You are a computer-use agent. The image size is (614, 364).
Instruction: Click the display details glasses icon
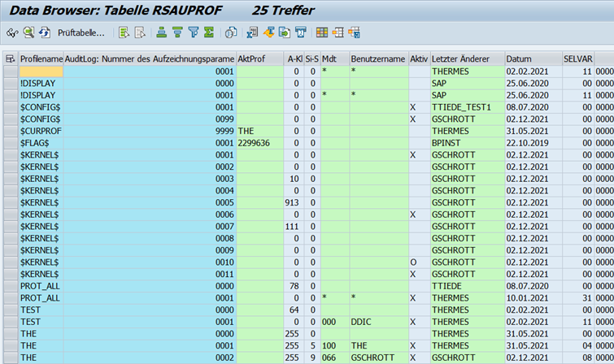(11, 33)
